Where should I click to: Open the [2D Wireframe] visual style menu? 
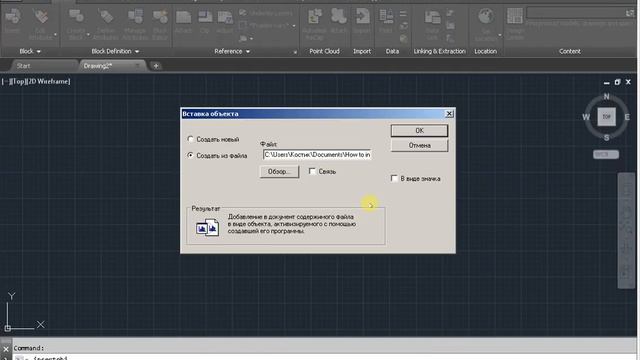click(48, 81)
